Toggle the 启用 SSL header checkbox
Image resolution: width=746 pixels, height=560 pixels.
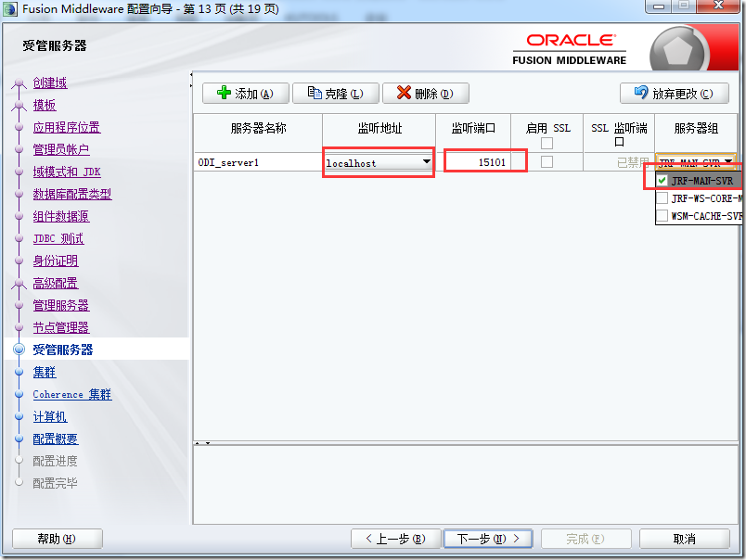click(x=547, y=143)
